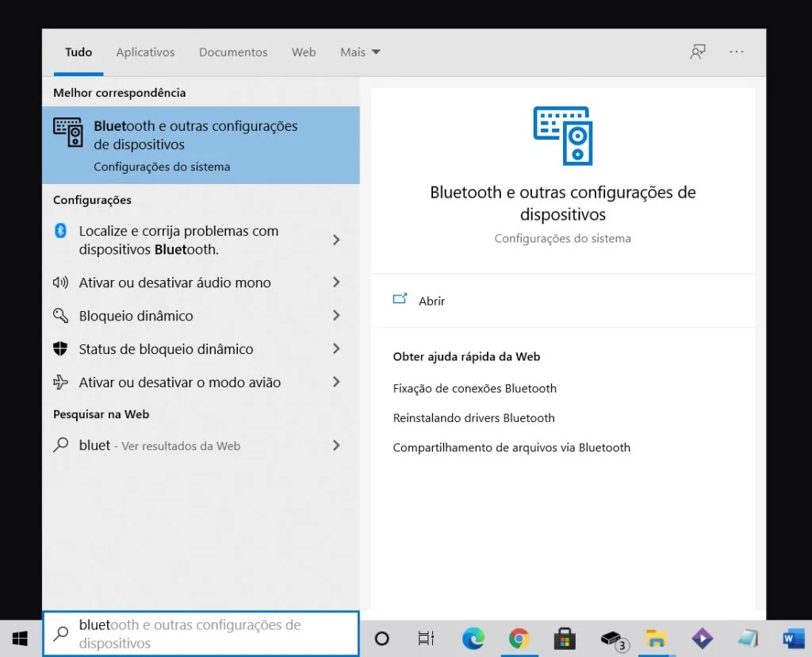This screenshot has width=812, height=657.
Task: Expand Status de bloqueio dinâmico arrow
Action: coord(336,348)
